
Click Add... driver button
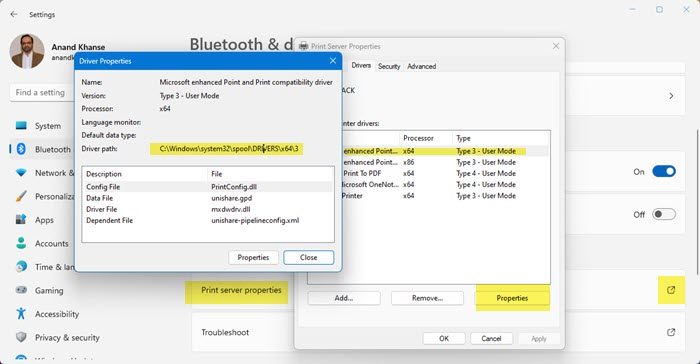(x=344, y=298)
